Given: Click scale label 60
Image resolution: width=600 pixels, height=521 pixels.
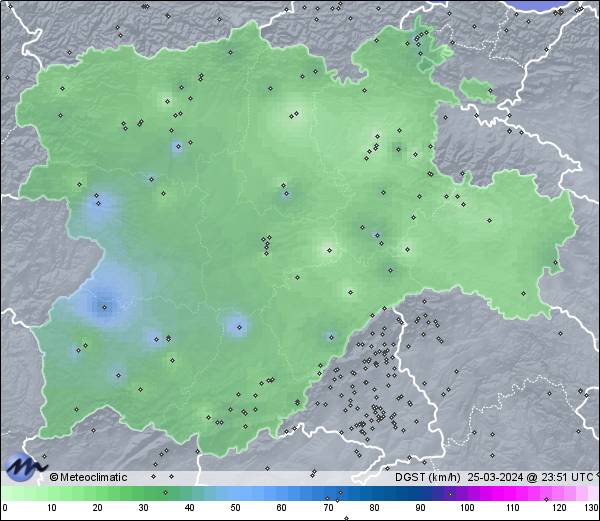Looking at the screenshot, I should (x=282, y=507).
